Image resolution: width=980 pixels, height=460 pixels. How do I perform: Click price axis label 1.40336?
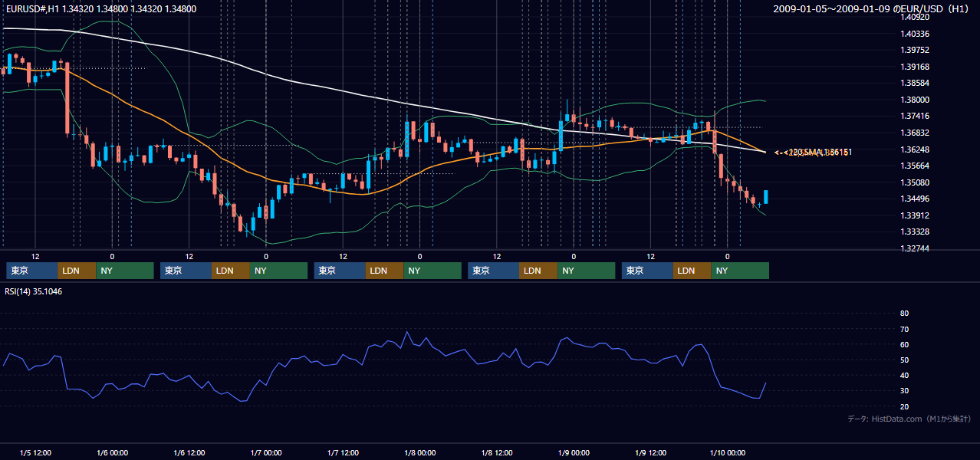915,34
